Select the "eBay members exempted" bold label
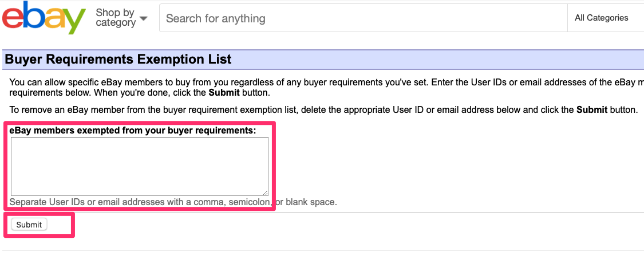The image size is (644, 259). click(x=133, y=131)
